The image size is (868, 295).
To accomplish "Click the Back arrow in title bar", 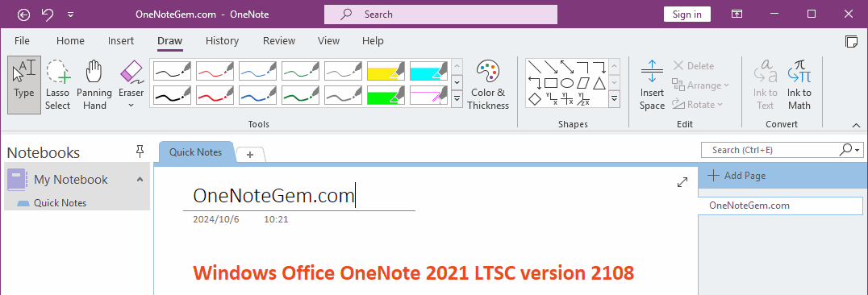I will pyautogui.click(x=24, y=15).
